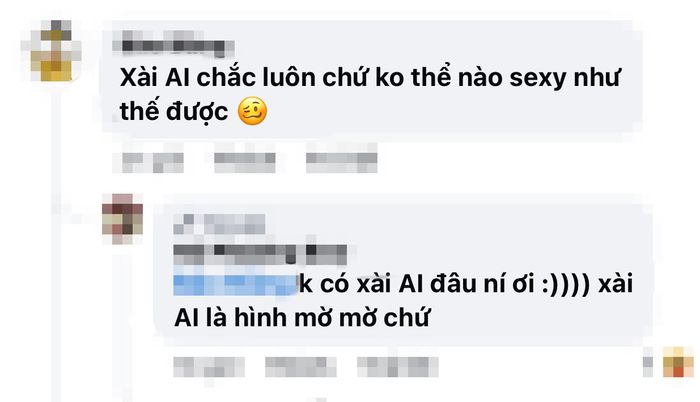The width and height of the screenshot is (700, 402).
Task: Select the comment starting 'Xài AI chắc luôn'
Action: [370, 94]
